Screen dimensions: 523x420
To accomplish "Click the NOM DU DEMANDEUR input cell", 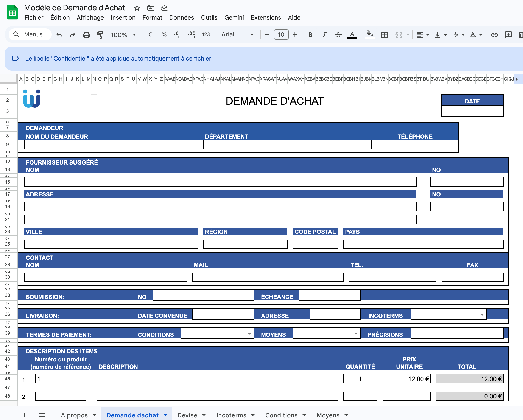I will (111, 145).
